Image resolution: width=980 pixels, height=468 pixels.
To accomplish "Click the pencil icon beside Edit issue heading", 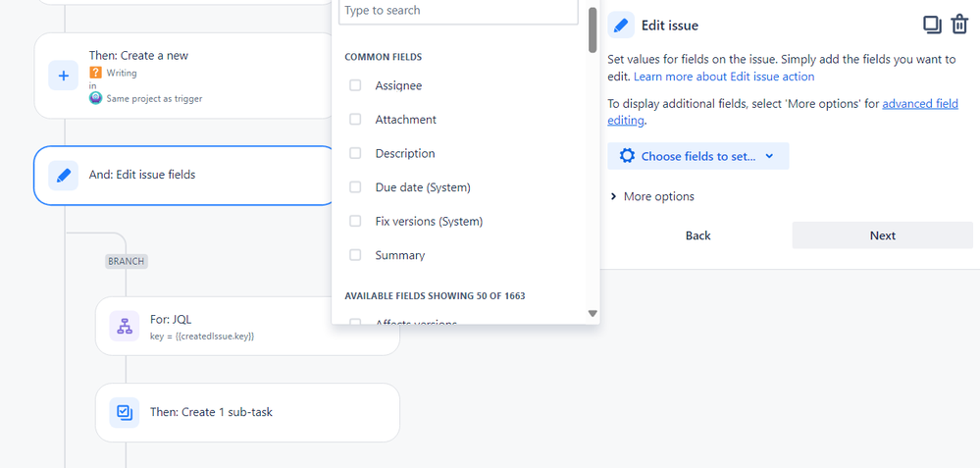I will coord(621,25).
